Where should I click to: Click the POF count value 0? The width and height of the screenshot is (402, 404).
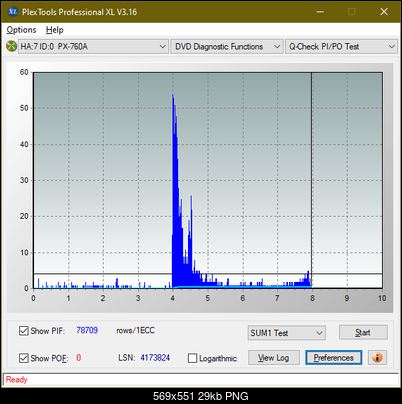(79, 358)
